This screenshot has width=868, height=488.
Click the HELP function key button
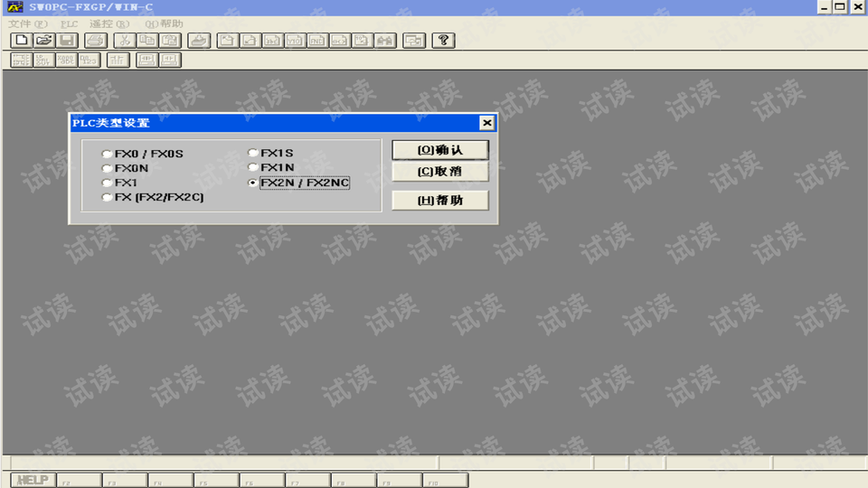click(x=33, y=480)
